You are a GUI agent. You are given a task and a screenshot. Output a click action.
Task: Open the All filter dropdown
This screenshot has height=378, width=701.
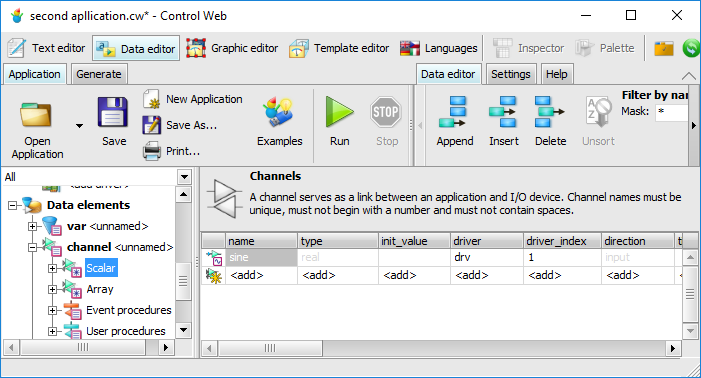[184, 177]
